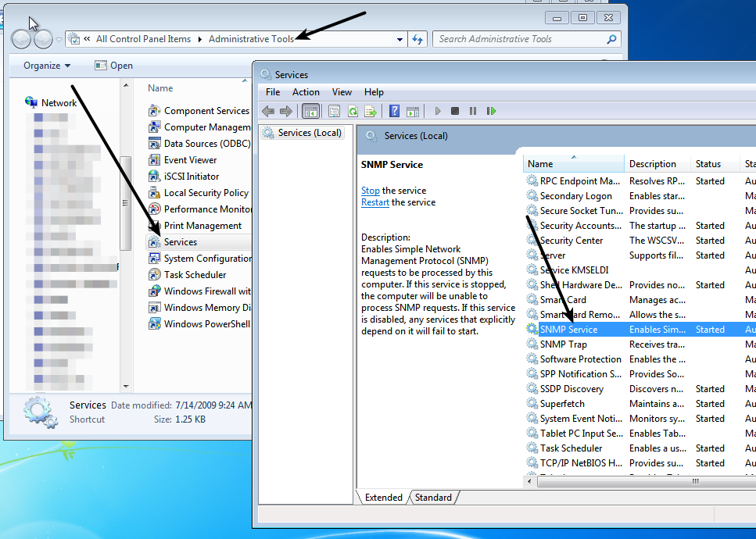The height and width of the screenshot is (539, 756).
Task: Click the Pause Service toolbar icon
Action: pos(473,112)
